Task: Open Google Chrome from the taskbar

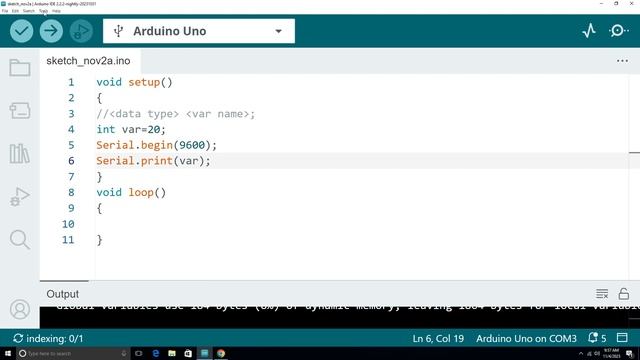Action: pyautogui.click(x=221, y=353)
